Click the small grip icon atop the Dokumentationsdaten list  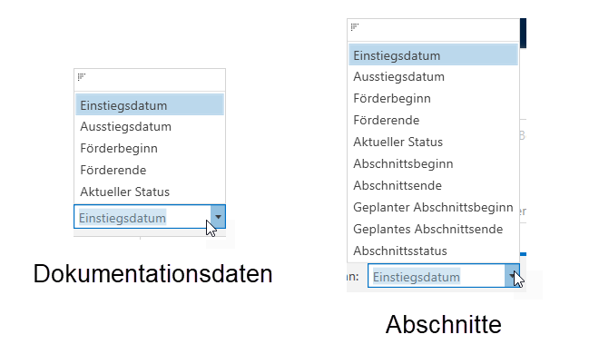coord(82,78)
